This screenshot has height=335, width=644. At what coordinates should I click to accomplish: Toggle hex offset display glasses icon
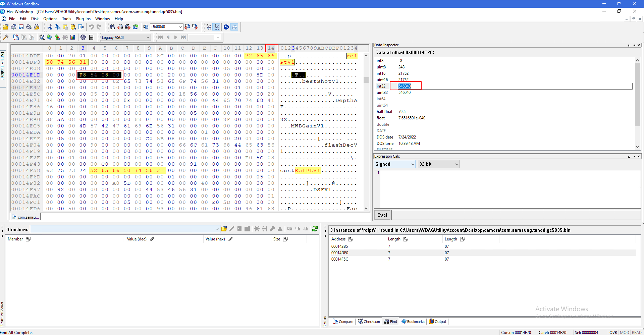pyautogui.click(x=217, y=27)
